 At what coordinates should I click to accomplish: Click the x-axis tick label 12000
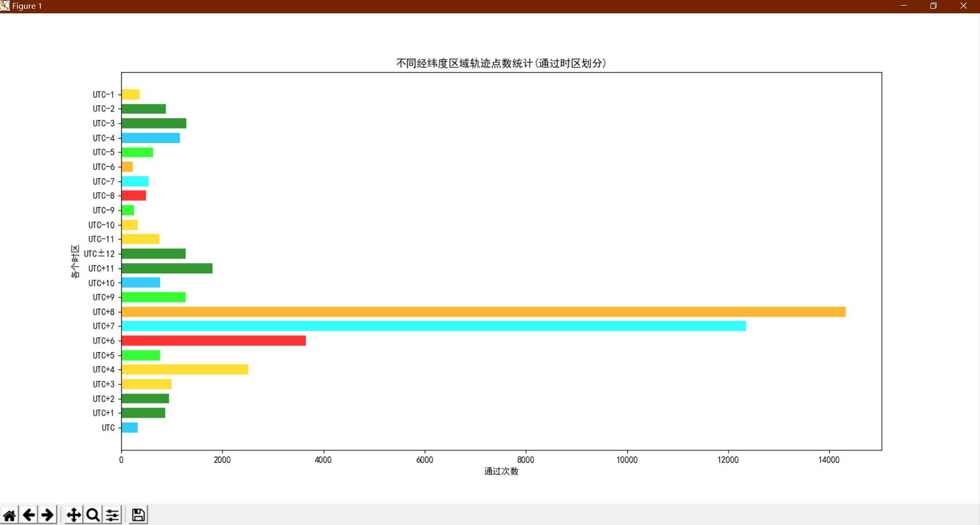click(x=728, y=460)
